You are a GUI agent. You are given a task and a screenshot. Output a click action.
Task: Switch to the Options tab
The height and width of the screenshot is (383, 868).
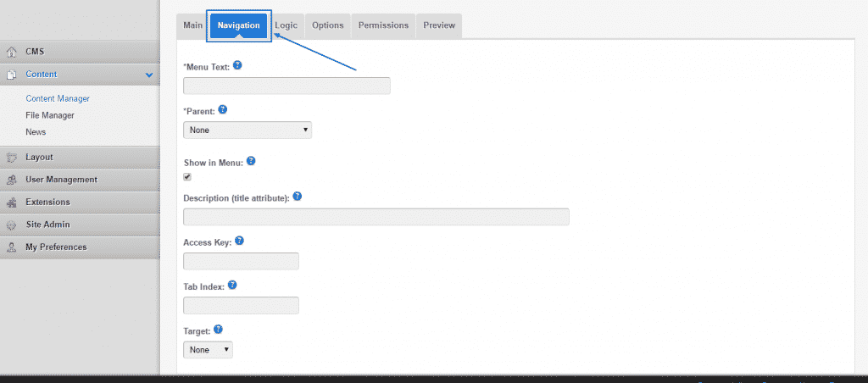click(x=328, y=25)
